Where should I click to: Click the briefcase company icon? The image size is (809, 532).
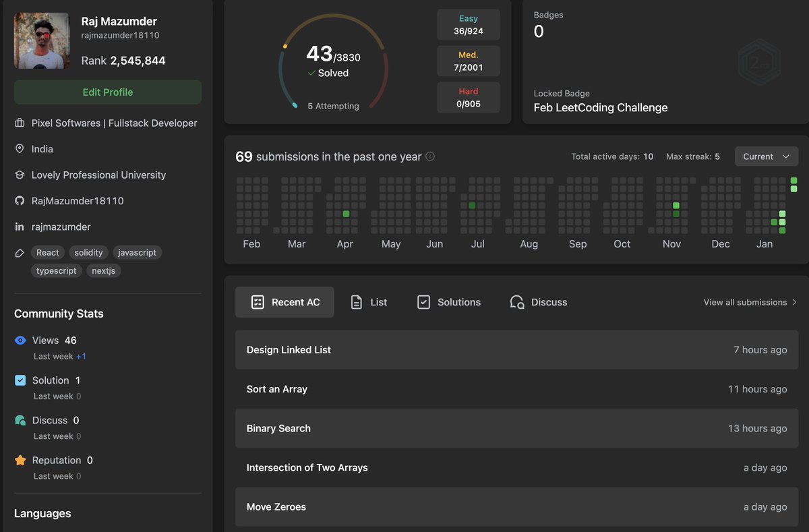(x=20, y=123)
